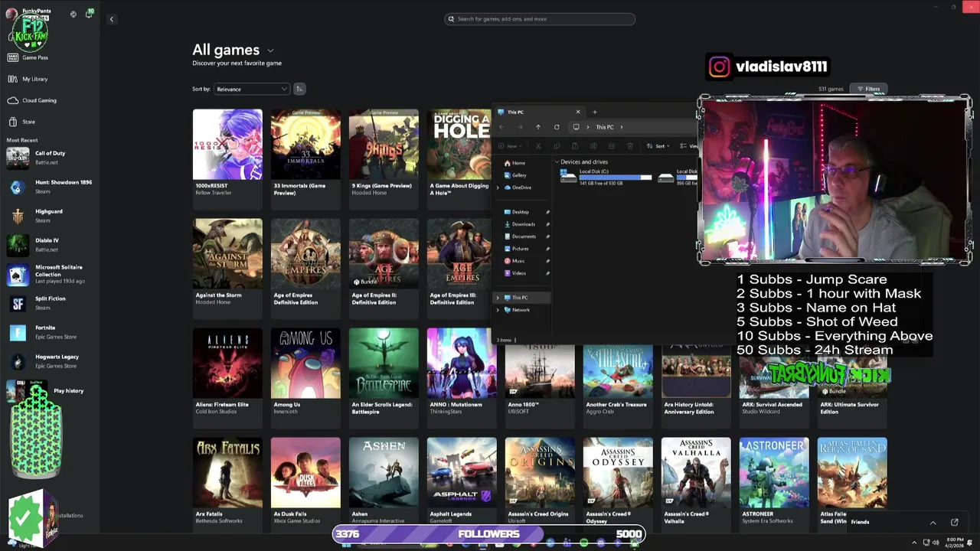Open the notifications bell with badge 10
This screenshot has height=551, width=980.
pos(89,14)
